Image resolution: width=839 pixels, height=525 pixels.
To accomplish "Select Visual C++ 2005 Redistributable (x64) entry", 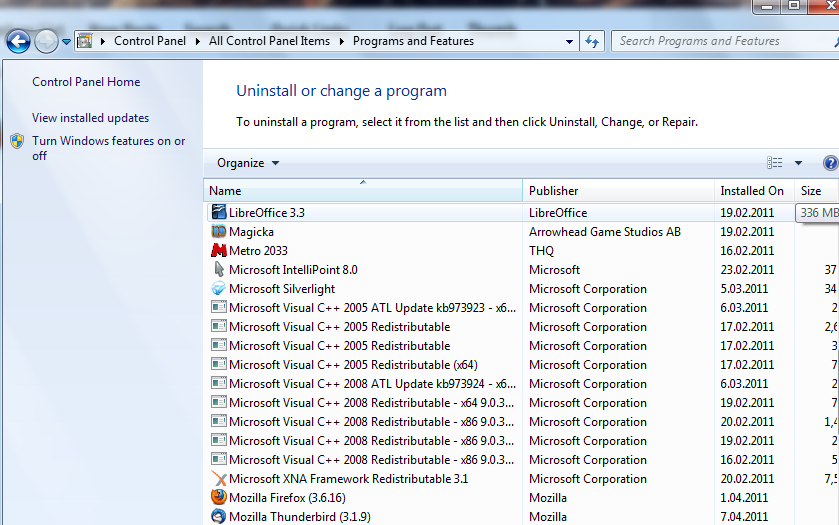I will 353,365.
